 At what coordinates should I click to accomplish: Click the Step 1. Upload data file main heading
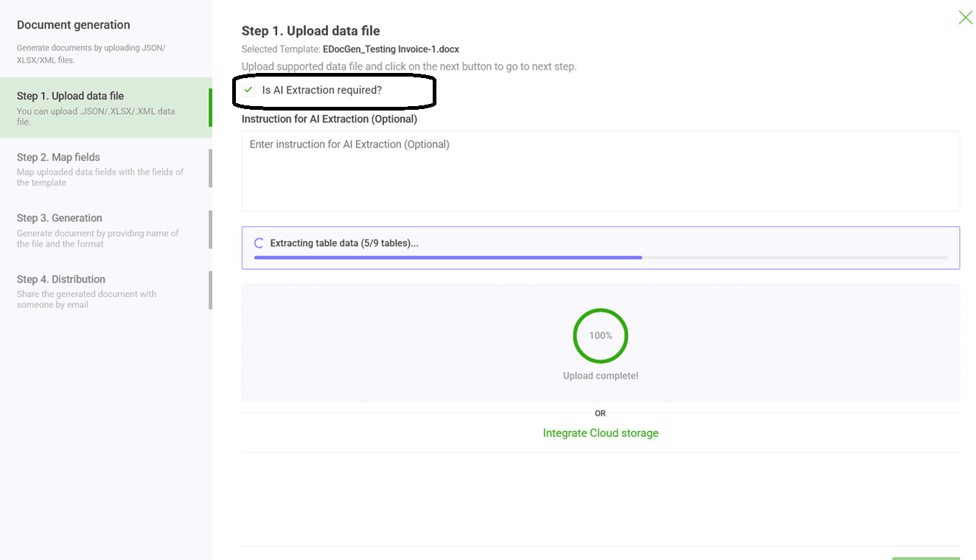310,31
